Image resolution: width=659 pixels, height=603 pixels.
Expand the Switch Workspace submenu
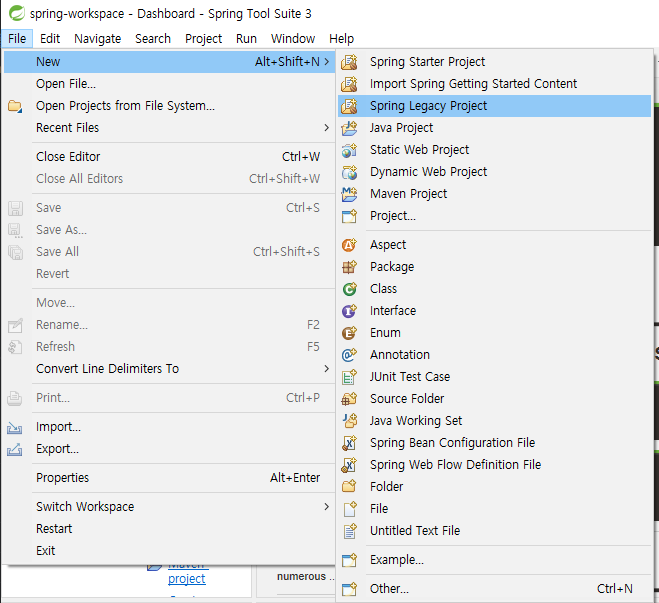tap(327, 507)
